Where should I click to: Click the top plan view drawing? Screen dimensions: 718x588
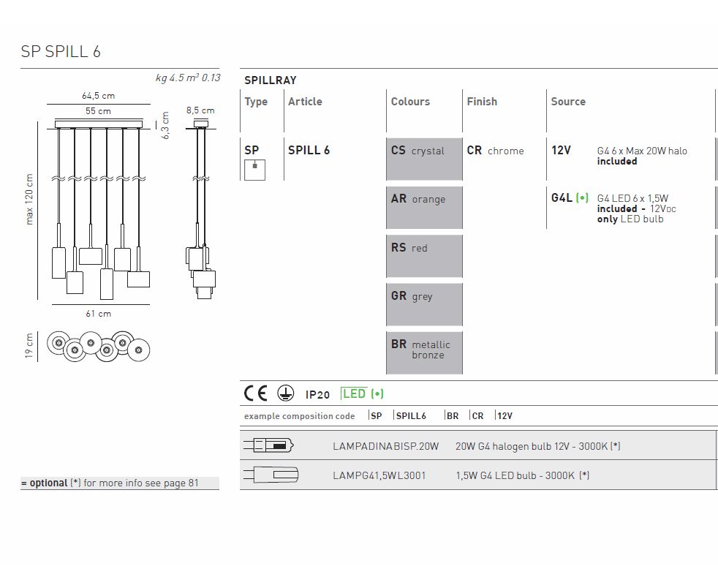pyautogui.click(x=99, y=345)
